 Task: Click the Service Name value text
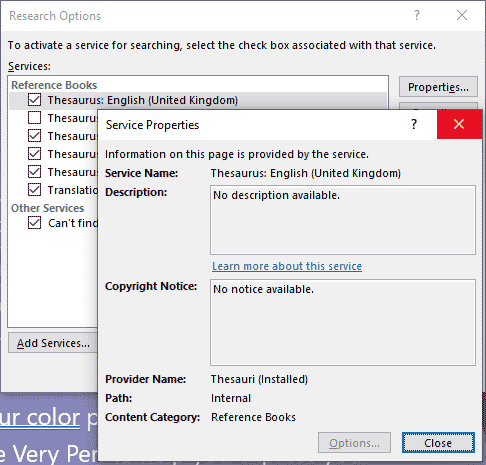point(306,173)
